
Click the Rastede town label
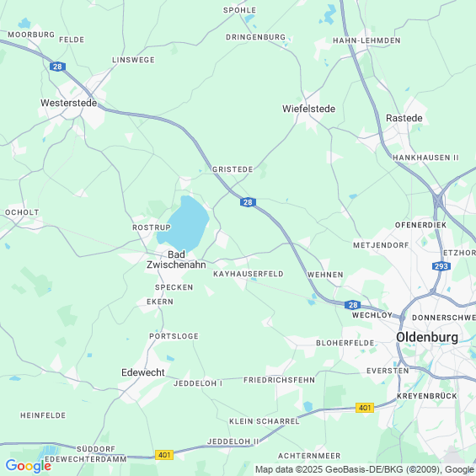tap(404, 118)
